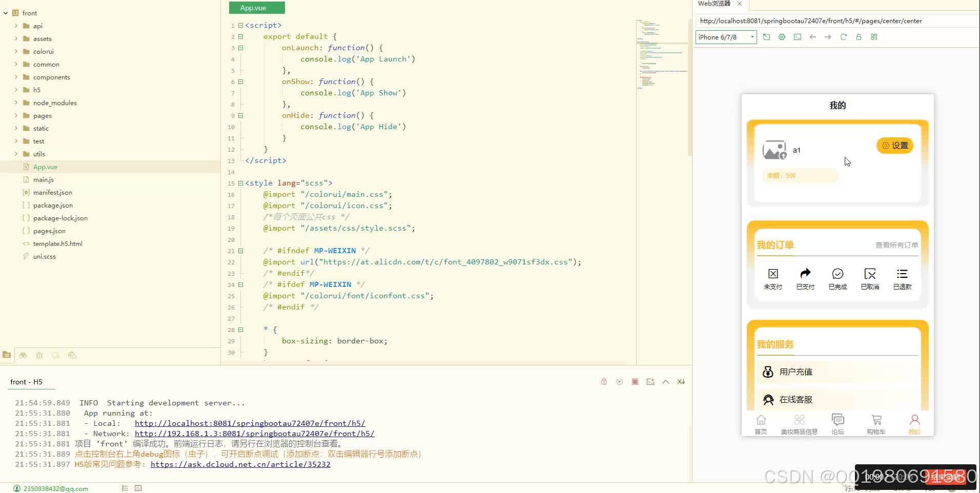
Task: Click the second icon in the sidebar bottom toolbar
Action: point(23,355)
